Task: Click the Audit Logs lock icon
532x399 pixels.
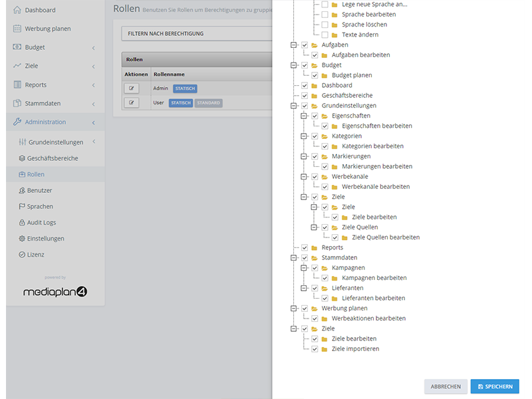Action: pos(22,223)
